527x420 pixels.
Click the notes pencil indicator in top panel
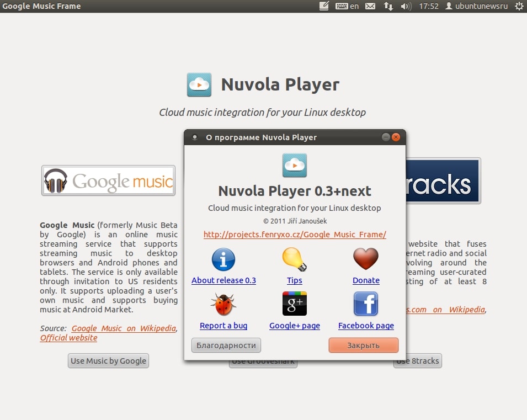(x=324, y=6)
